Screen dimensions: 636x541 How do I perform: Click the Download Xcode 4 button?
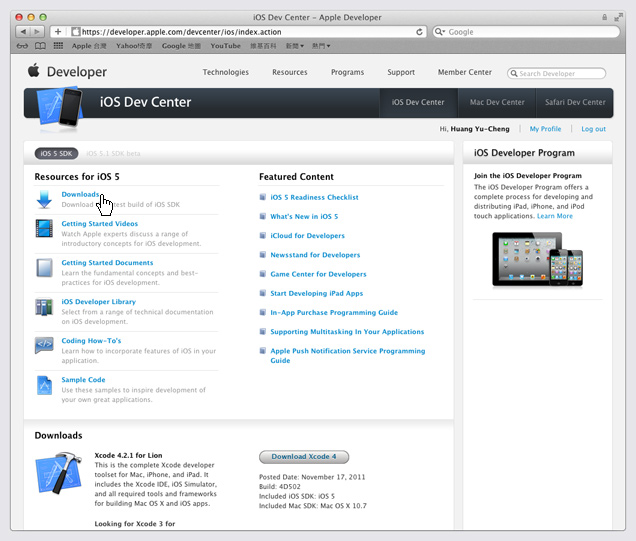point(304,457)
